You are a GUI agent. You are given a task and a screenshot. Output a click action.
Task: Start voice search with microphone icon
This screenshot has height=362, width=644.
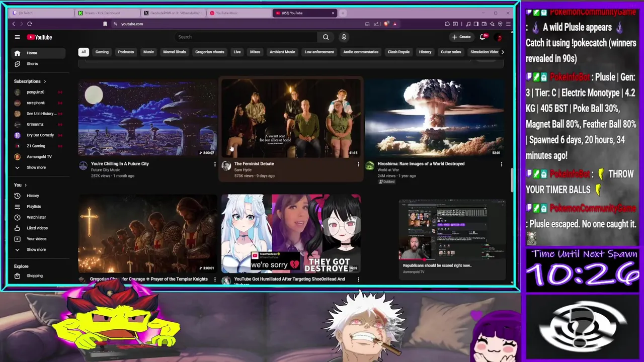pyautogui.click(x=344, y=37)
